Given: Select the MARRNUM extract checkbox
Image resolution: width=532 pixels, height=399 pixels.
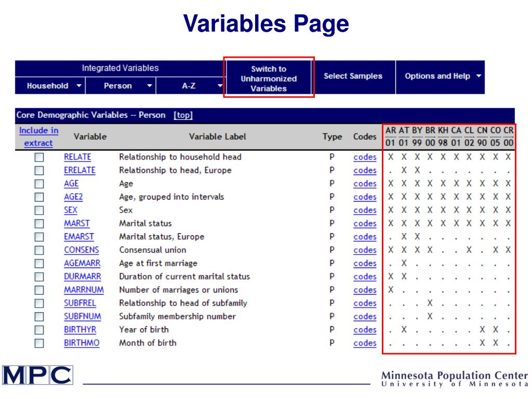Looking at the screenshot, I should click(x=39, y=290).
